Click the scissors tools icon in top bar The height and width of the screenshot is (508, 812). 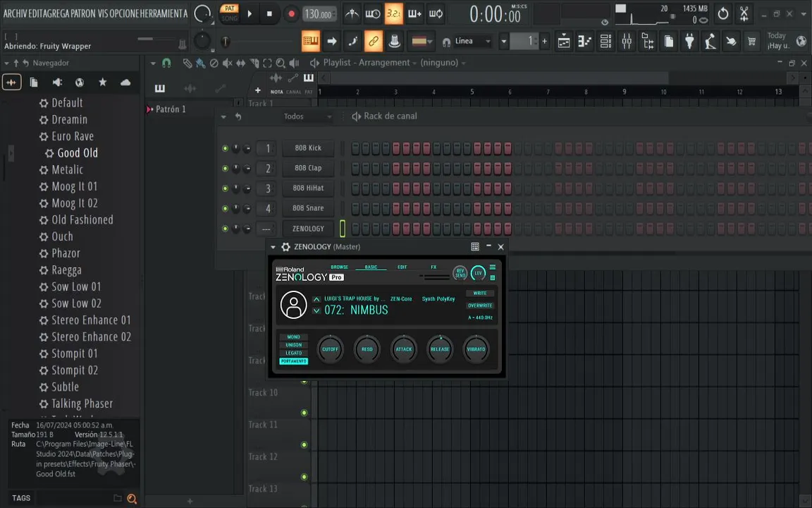point(744,13)
